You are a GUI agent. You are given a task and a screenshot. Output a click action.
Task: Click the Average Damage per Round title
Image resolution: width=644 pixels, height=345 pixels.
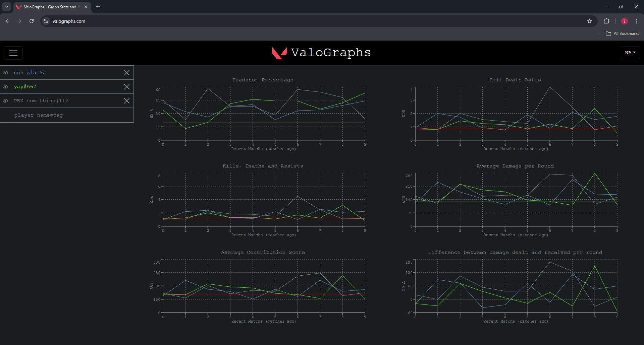pyautogui.click(x=515, y=166)
